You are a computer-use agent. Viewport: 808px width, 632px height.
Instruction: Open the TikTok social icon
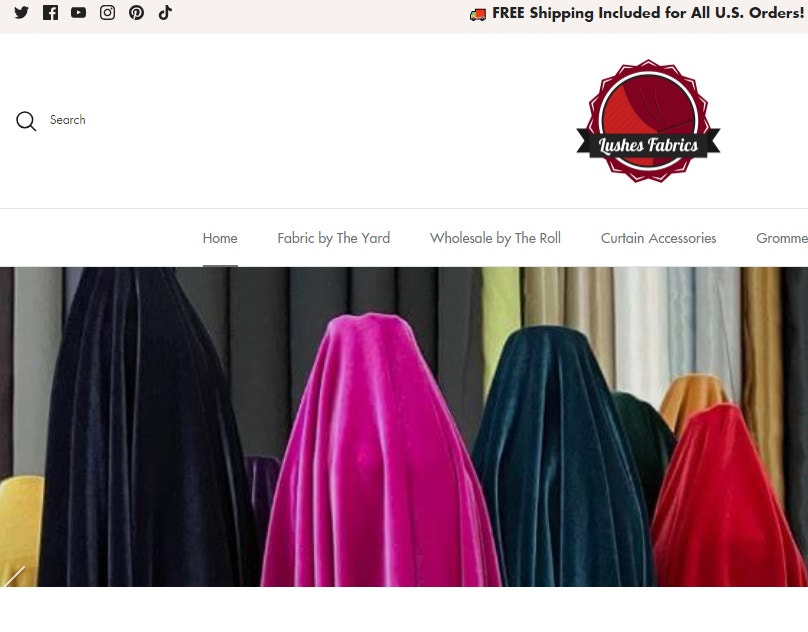(165, 12)
